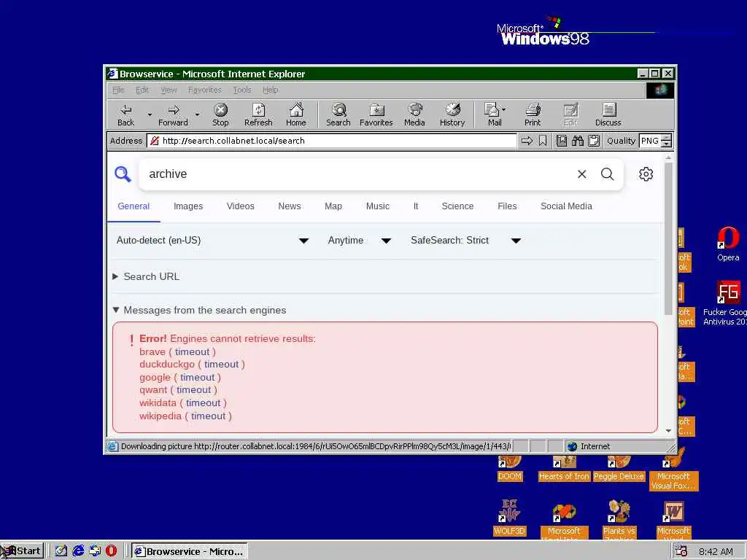Open the Help menu

point(270,90)
